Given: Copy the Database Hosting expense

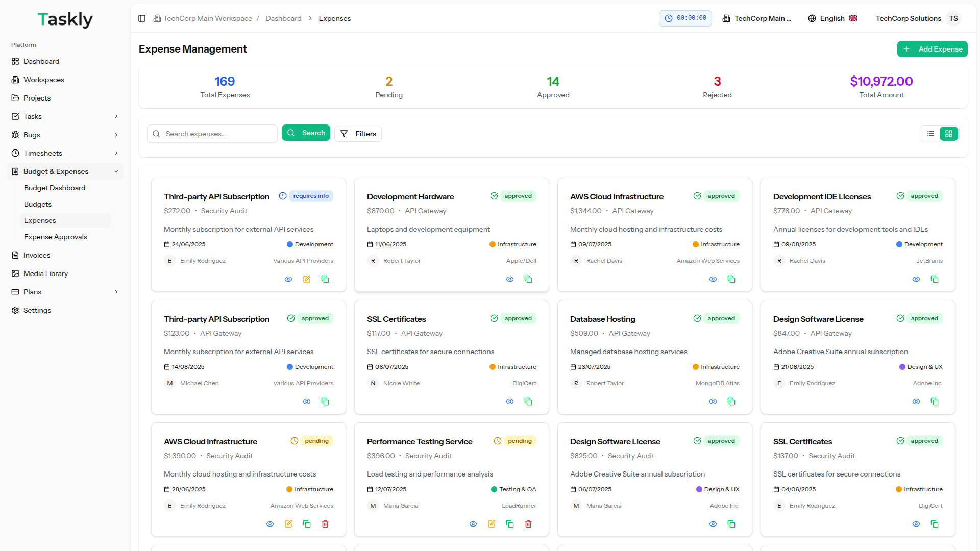Looking at the screenshot, I should pos(731,402).
